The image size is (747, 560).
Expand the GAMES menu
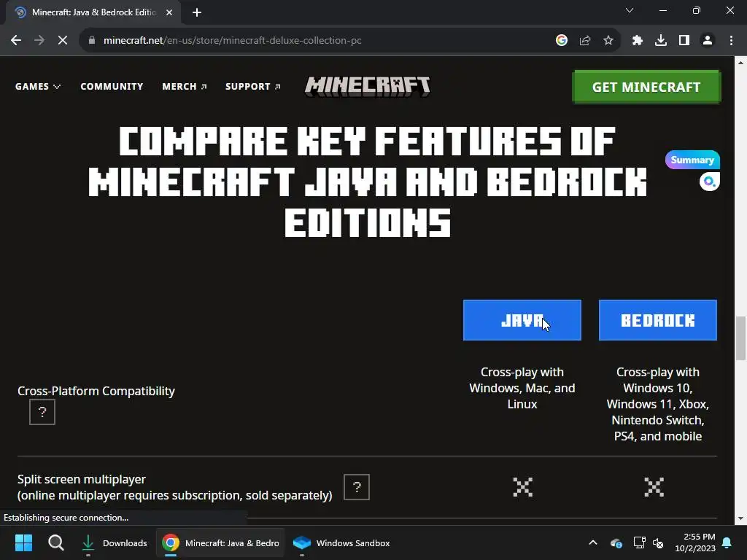tap(38, 86)
